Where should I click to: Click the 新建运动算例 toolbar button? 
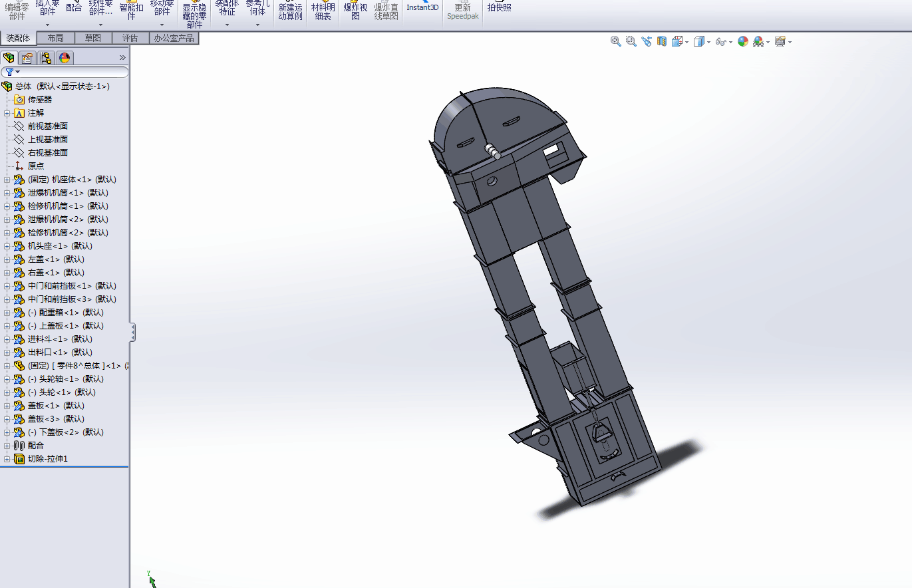tap(291, 11)
